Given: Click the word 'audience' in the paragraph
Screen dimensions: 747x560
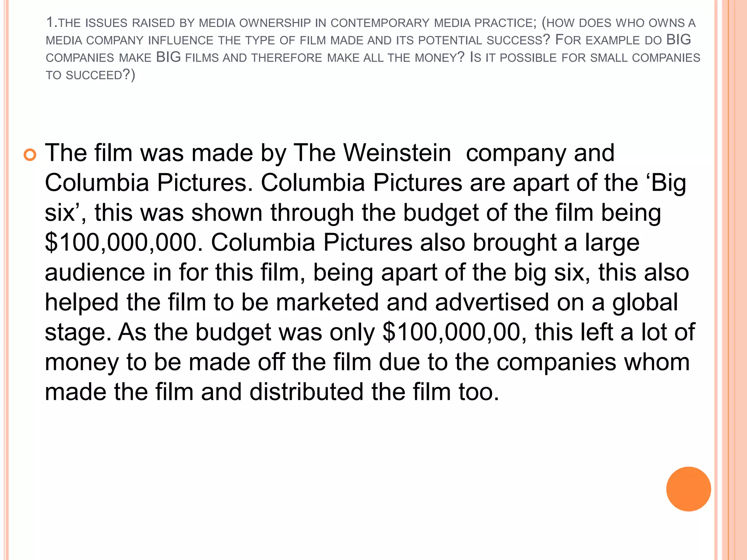Looking at the screenshot, I should (x=95, y=272).
